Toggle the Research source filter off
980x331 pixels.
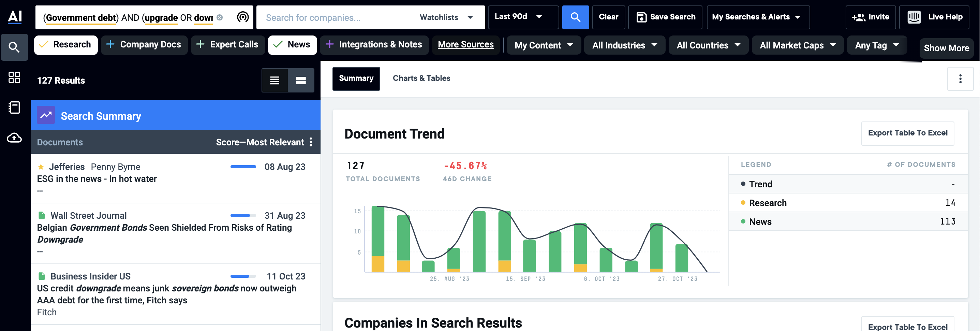pyautogui.click(x=66, y=45)
